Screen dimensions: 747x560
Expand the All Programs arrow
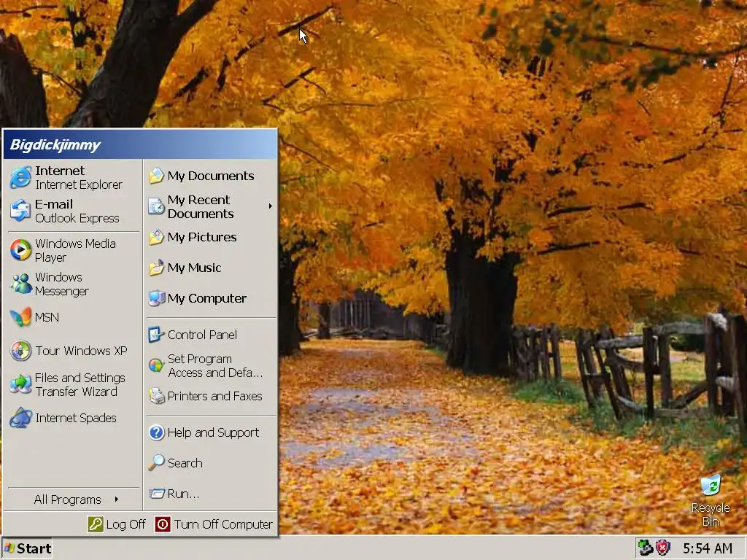tap(117, 499)
